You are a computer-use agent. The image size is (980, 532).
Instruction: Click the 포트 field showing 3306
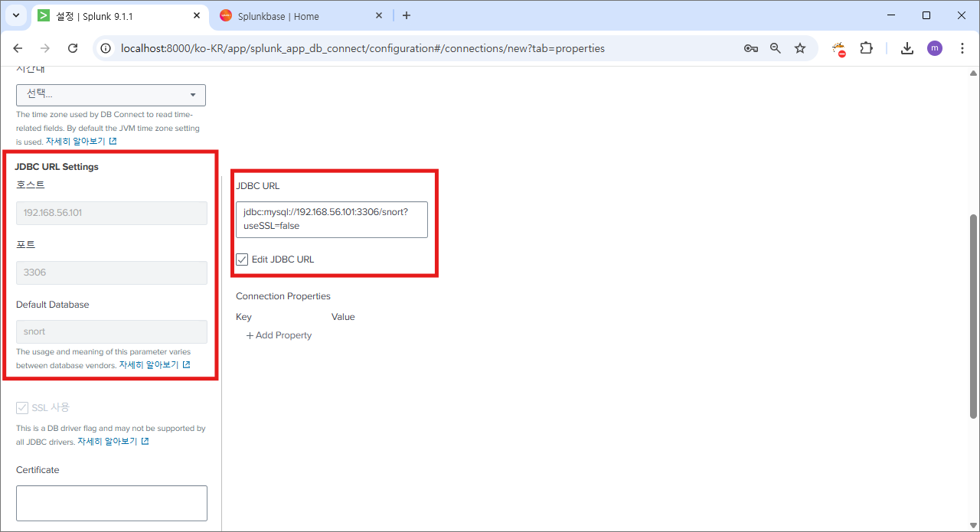(x=112, y=273)
